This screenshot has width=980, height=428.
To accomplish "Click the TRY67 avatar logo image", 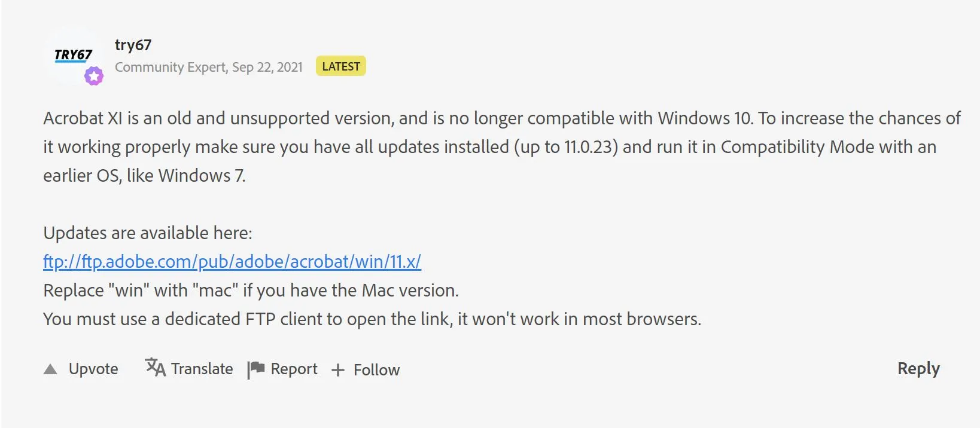I will pos(73,56).
